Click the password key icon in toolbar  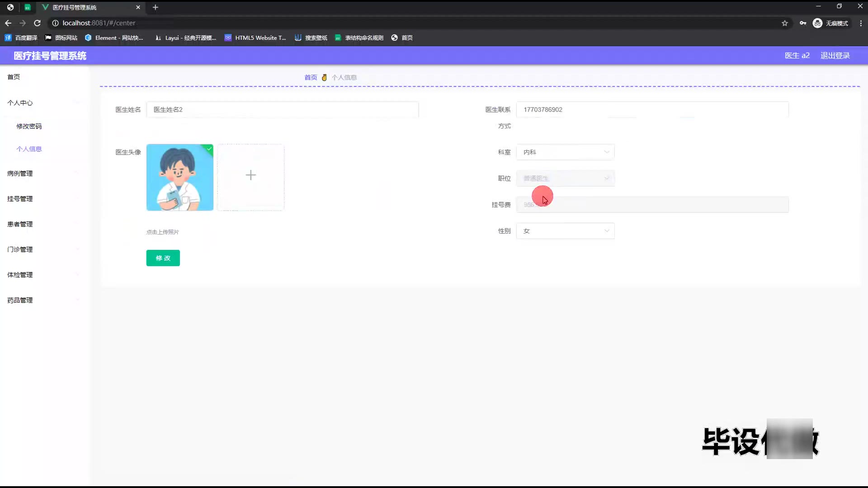803,23
